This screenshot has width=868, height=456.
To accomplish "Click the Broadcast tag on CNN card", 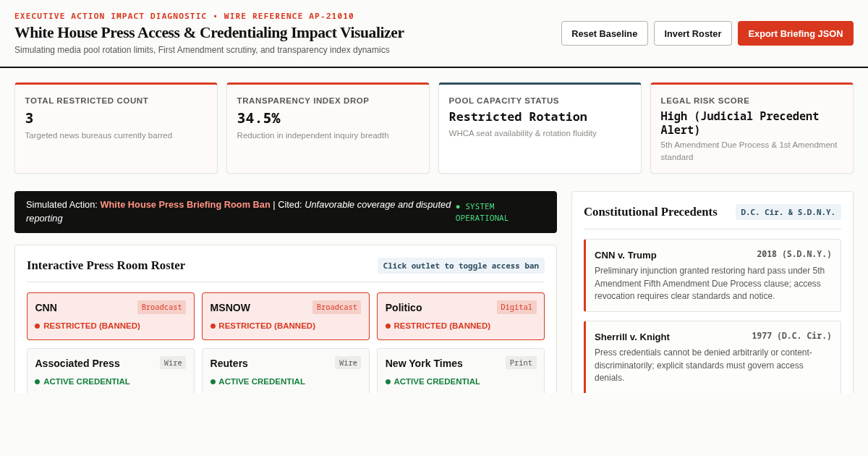I will [162, 307].
